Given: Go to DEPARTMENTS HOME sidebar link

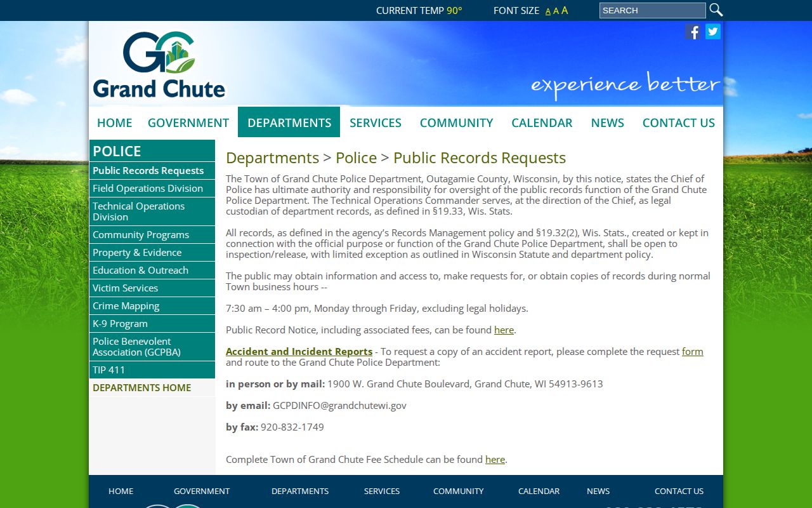Looking at the screenshot, I should pyautogui.click(x=152, y=387).
